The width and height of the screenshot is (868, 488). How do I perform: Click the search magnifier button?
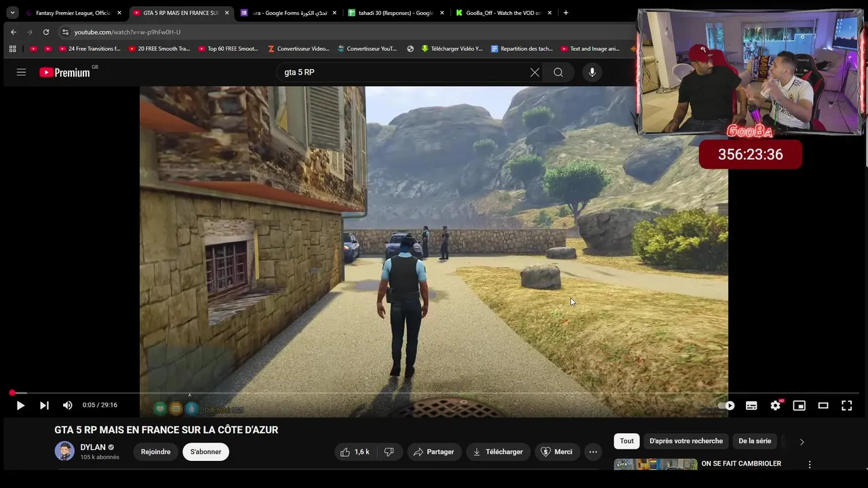click(558, 73)
